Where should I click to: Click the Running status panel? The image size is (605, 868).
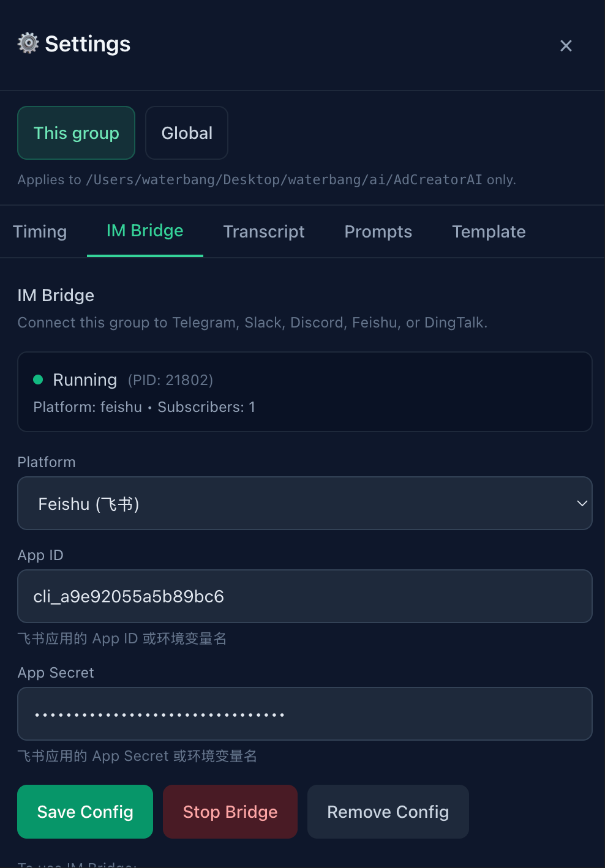pos(305,392)
